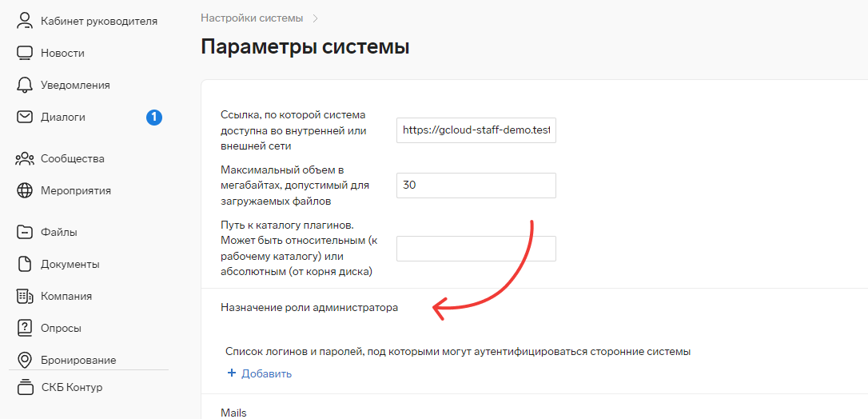Click the Добавить link for logins list
Screen dimensions: 868x419
click(x=266, y=373)
